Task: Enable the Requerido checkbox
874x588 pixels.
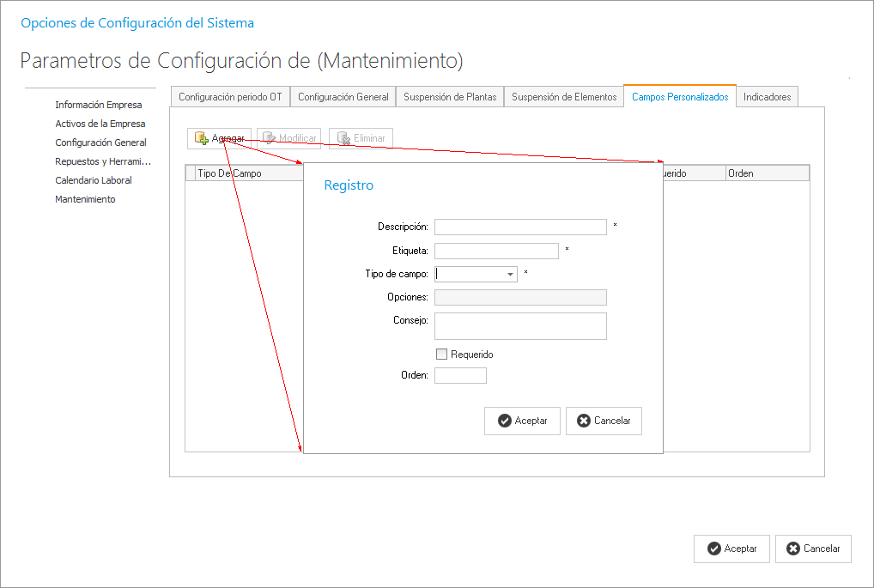Action: tap(442, 355)
